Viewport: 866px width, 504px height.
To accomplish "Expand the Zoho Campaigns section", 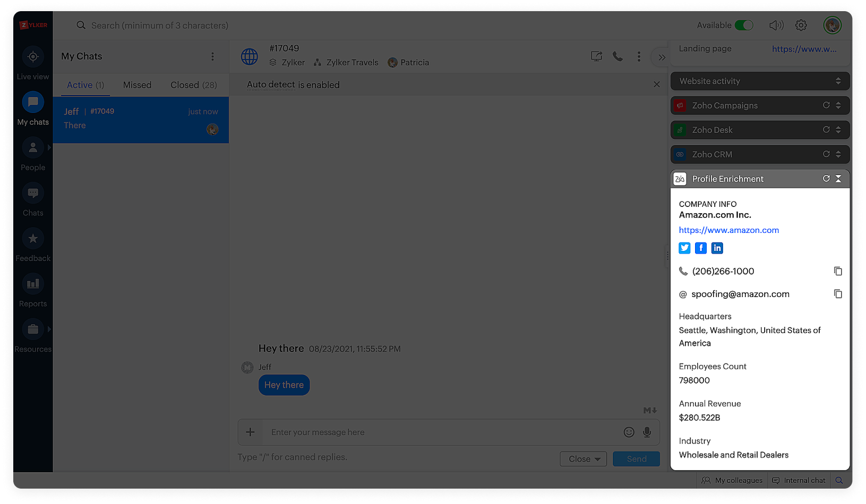I will tap(838, 106).
